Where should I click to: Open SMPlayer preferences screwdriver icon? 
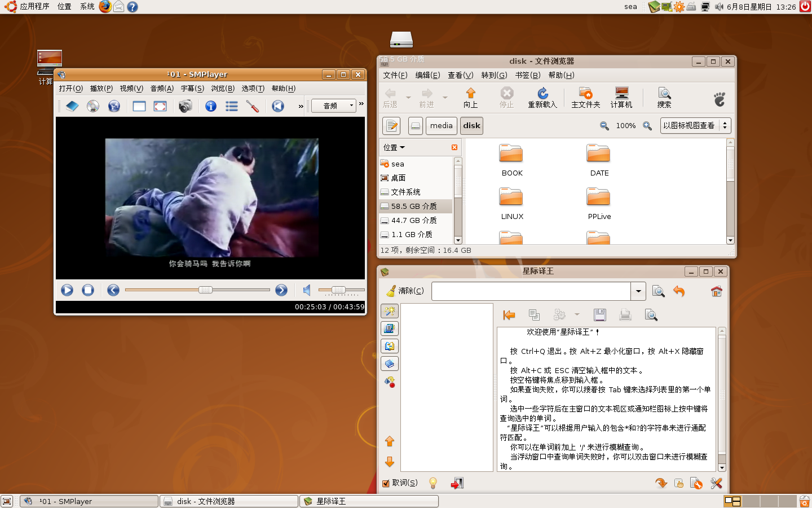click(253, 106)
